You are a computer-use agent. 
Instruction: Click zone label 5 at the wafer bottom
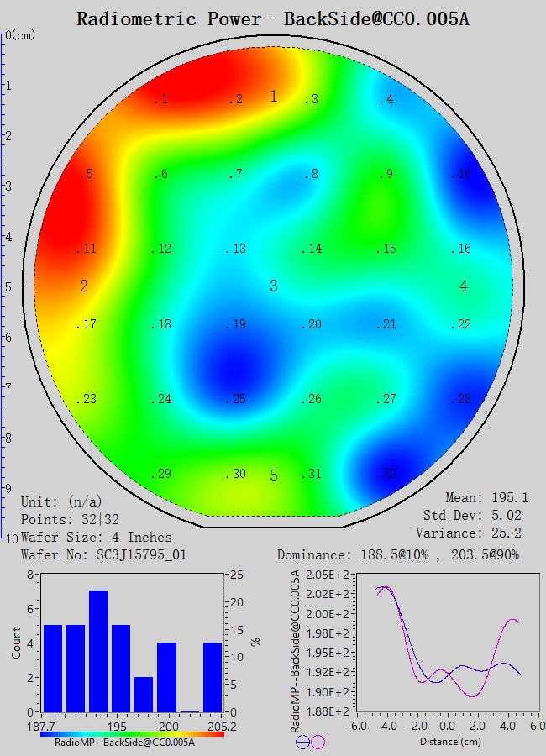pyautogui.click(x=273, y=476)
